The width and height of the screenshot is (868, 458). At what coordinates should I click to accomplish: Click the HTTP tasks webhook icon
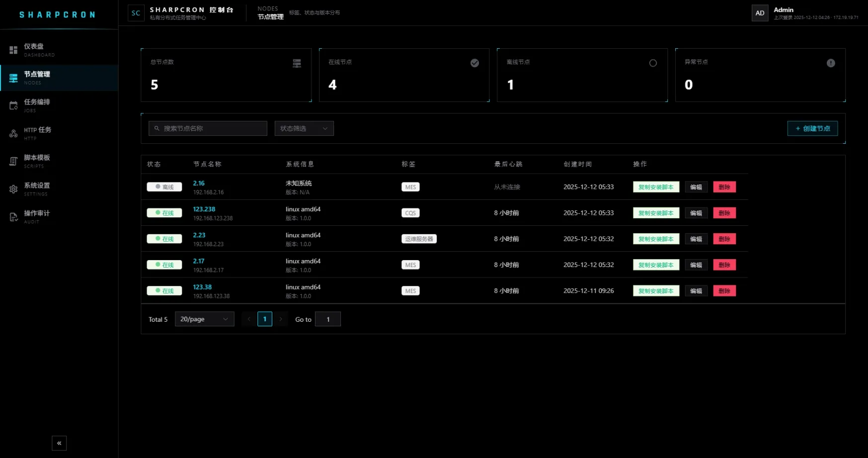[13, 133]
